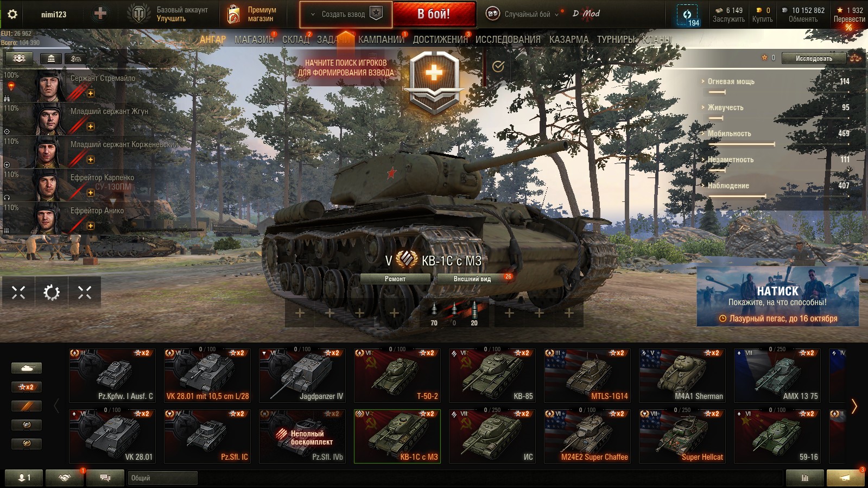Open the notifications megaphone button

coord(845,478)
